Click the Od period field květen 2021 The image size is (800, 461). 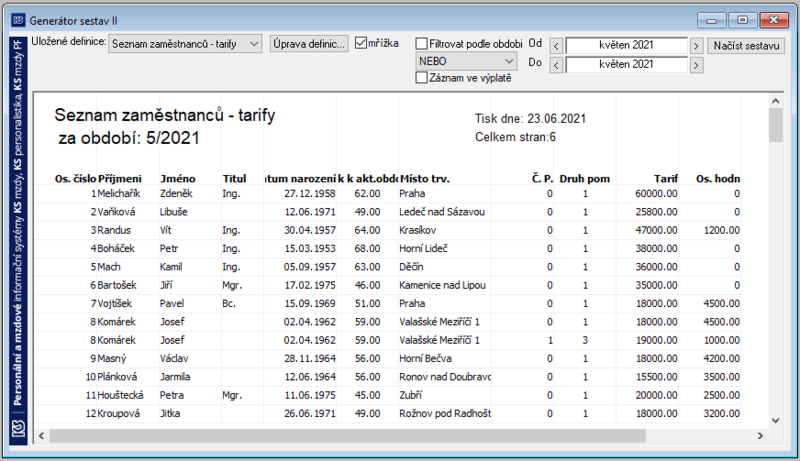626,45
